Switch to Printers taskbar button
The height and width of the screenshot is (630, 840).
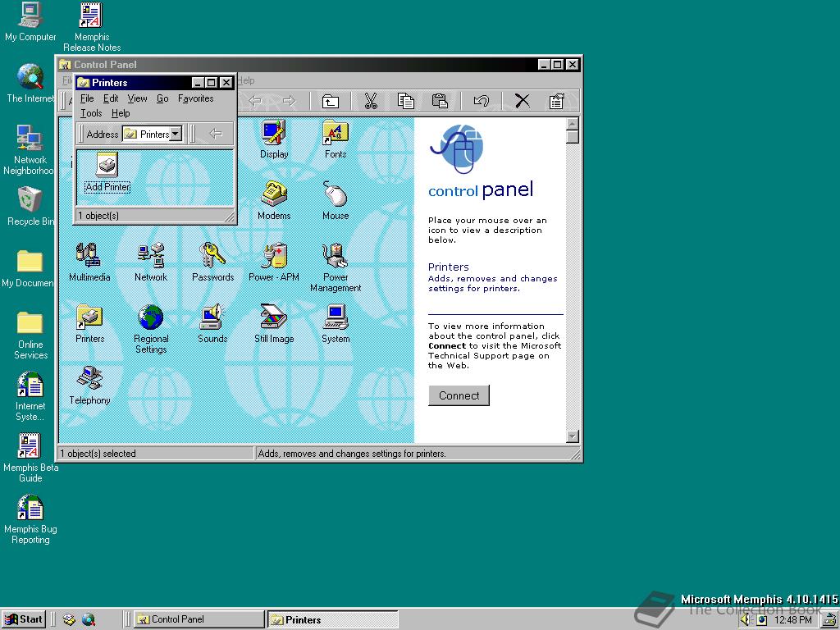tap(333, 619)
